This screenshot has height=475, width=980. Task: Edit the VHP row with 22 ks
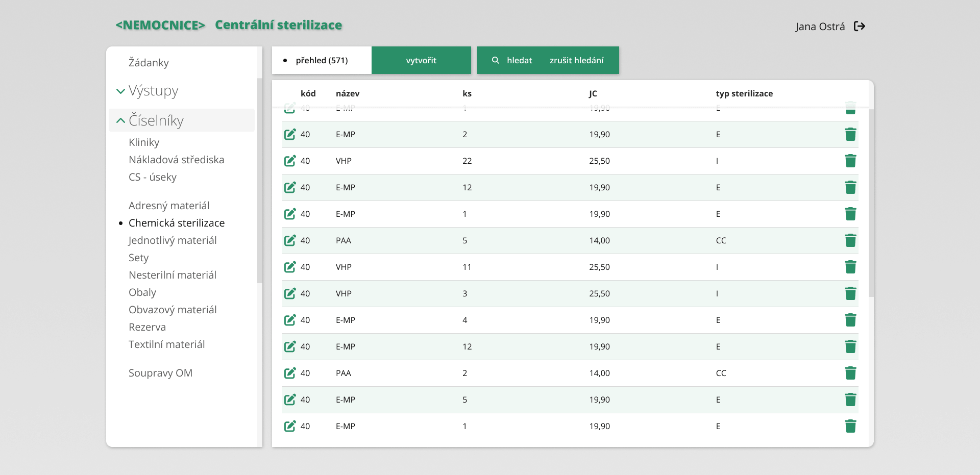290,161
